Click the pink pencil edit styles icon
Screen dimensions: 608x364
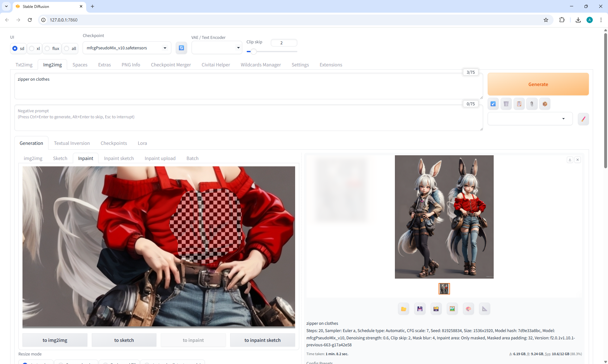point(583,119)
